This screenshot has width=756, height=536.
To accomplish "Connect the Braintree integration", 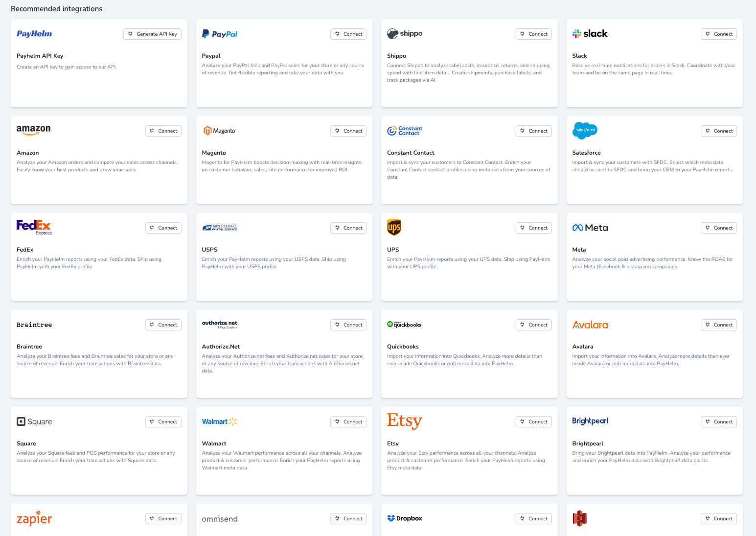I will (x=163, y=325).
